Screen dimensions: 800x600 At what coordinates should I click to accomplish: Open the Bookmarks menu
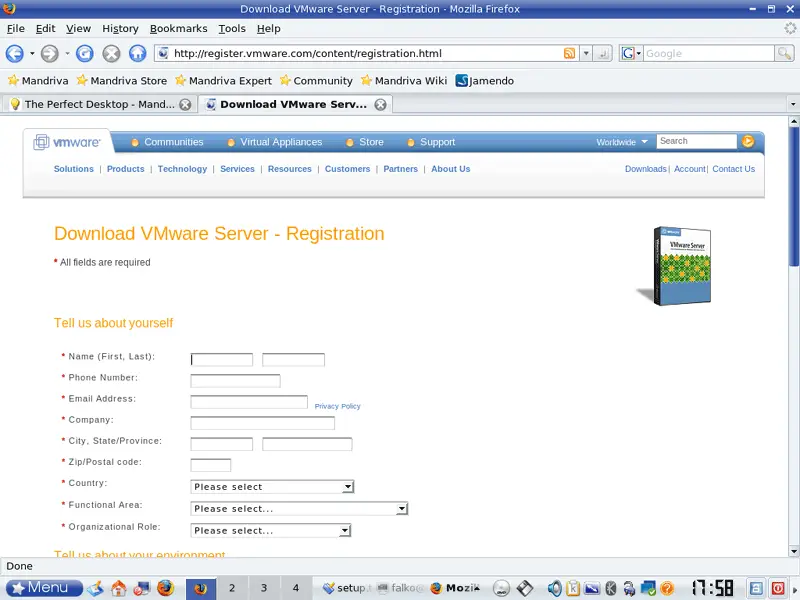pyautogui.click(x=179, y=29)
